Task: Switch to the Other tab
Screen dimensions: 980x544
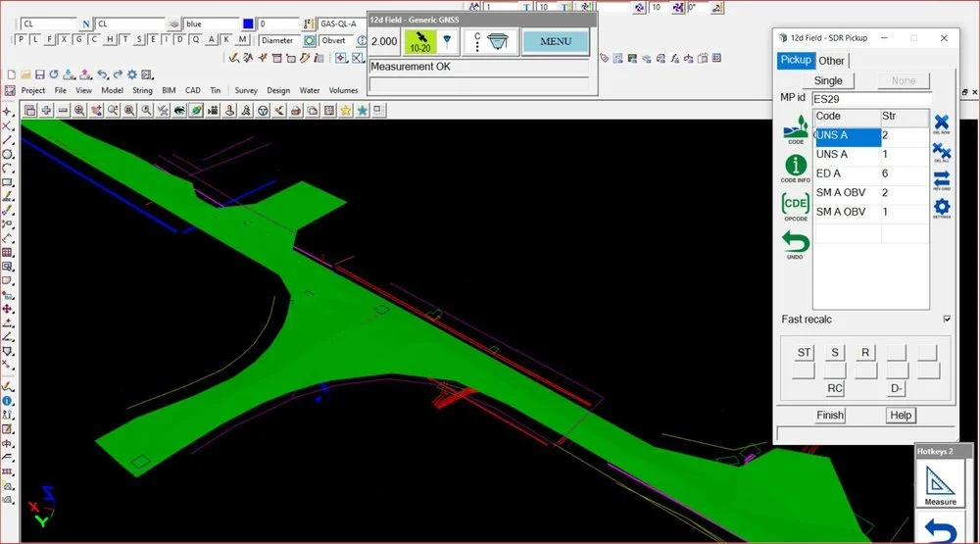Action: (831, 61)
